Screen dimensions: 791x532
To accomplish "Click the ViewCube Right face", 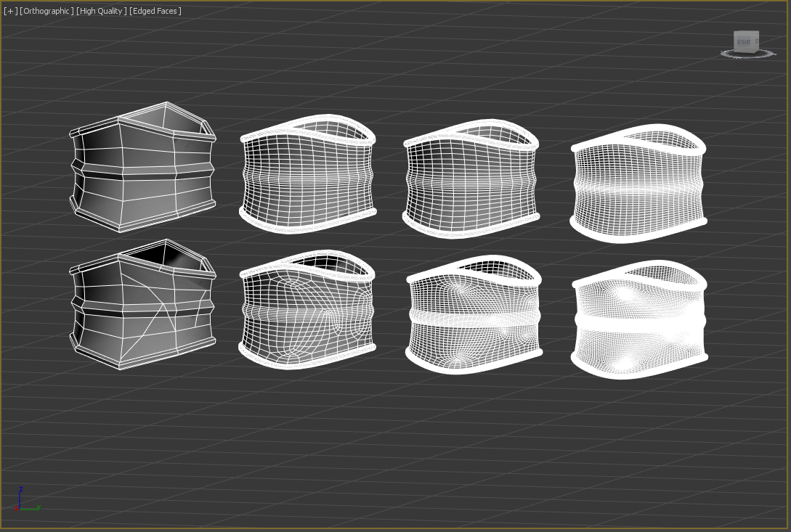I will click(743, 42).
